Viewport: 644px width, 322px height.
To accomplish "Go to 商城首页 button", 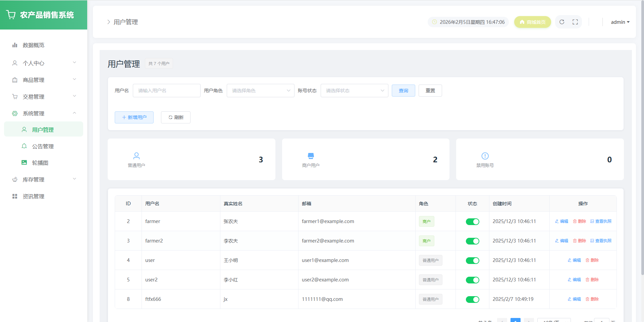I will [x=533, y=22].
